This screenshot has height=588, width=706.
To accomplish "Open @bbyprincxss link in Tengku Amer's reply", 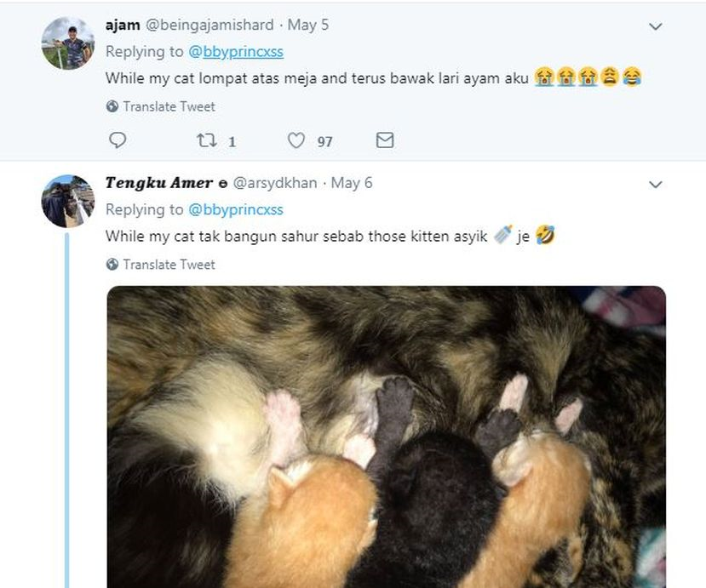I will coord(235,209).
